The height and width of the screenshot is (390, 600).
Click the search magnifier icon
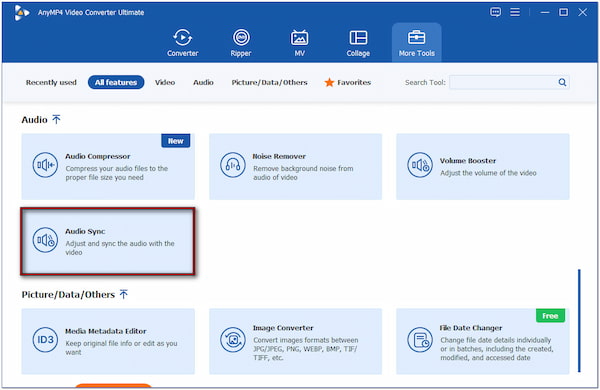click(562, 82)
